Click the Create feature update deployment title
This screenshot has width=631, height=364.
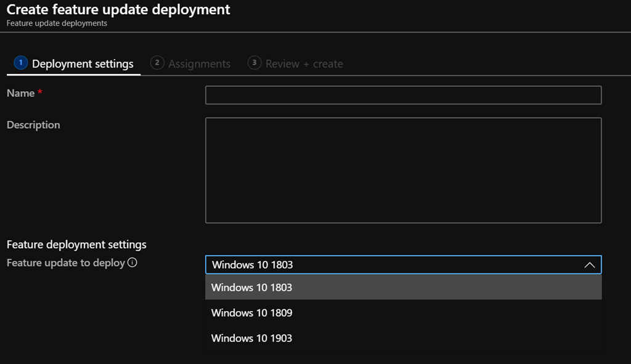(x=118, y=9)
